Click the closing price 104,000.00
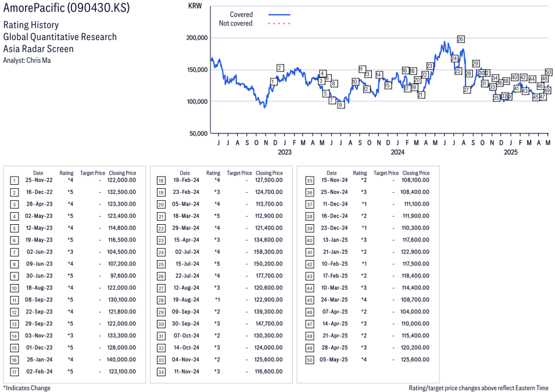This screenshot has width=555, height=392. (x=415, y=312)
